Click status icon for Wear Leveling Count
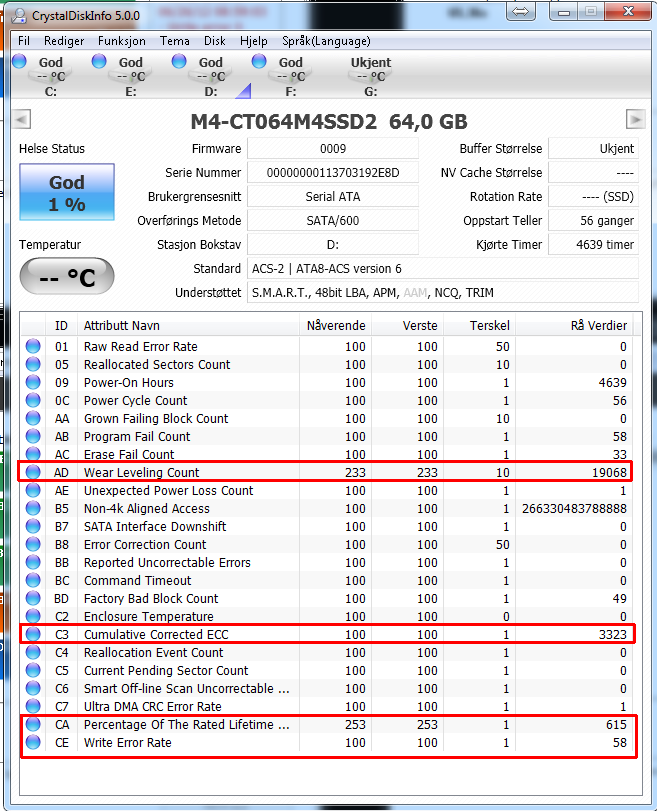The width and height of the screenshot is (657, 811). pyautogui.click(x=33, y=472)
